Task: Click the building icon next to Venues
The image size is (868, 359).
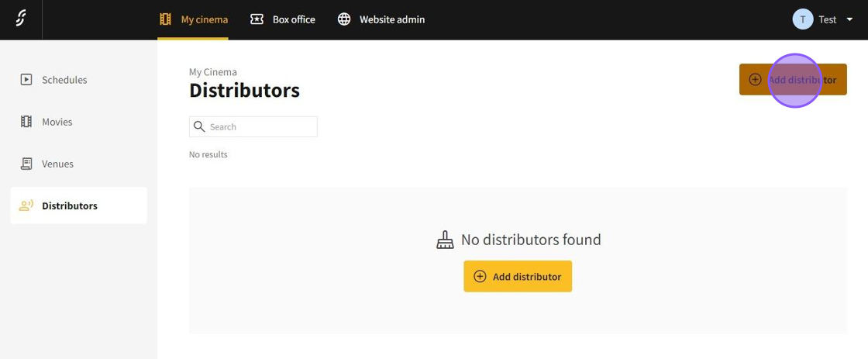Action: (26, 164)
